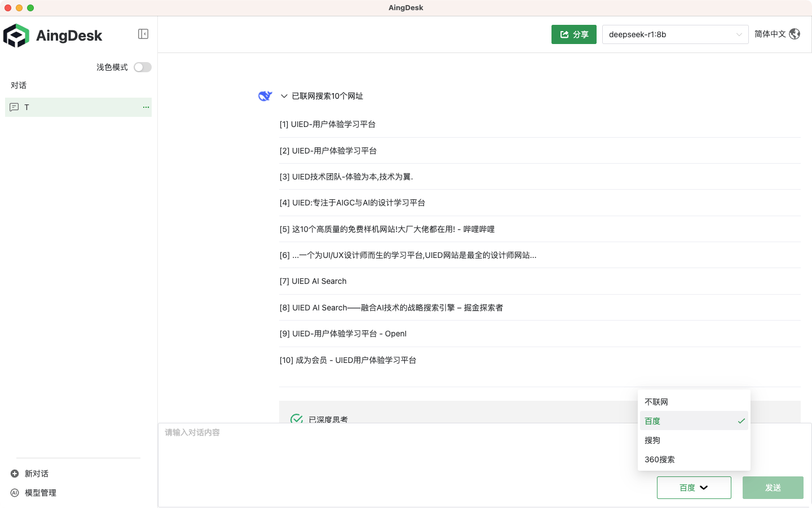Click the 对话 section heading
The height and width of the screenshot is (508, 812).
[19, 85]
